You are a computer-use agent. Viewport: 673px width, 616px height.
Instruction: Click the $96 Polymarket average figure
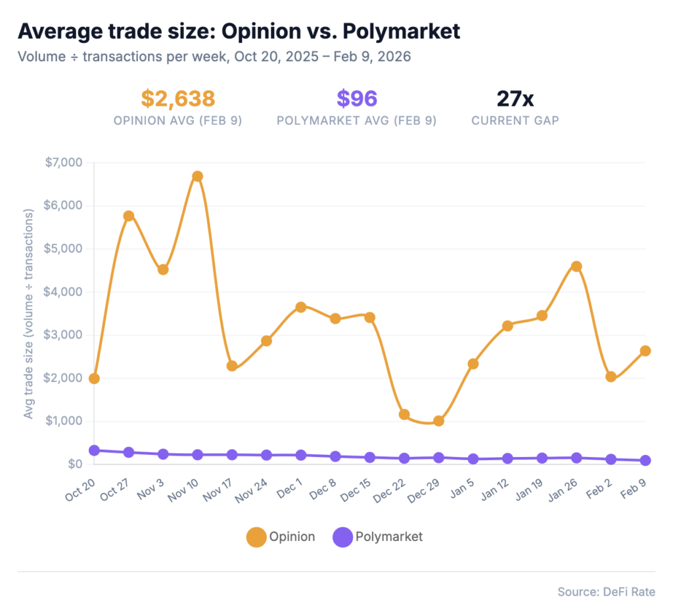click(x=357, y=99)
